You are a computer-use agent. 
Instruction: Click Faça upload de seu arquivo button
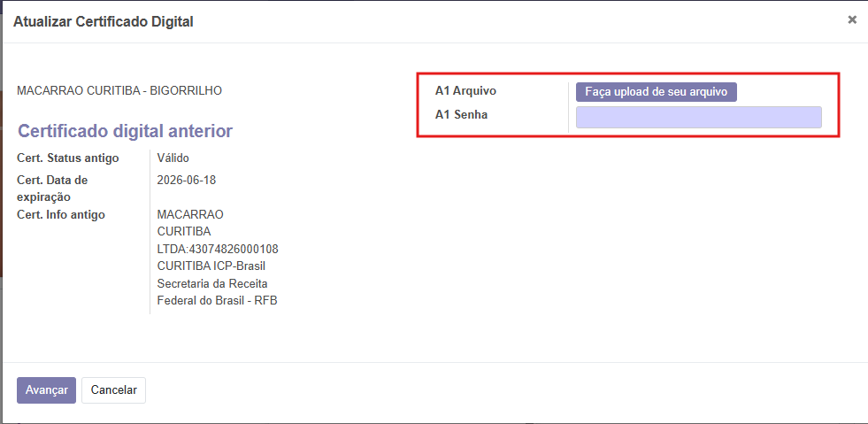656,92
